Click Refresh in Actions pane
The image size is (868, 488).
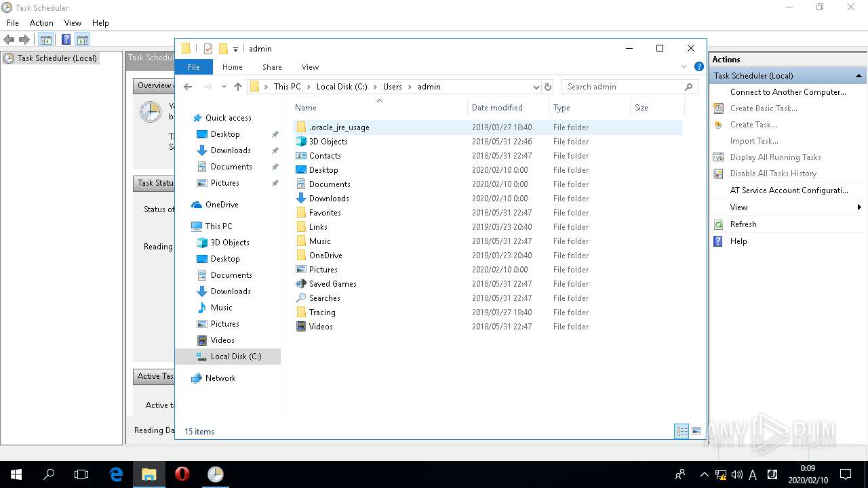coord(743,224)
